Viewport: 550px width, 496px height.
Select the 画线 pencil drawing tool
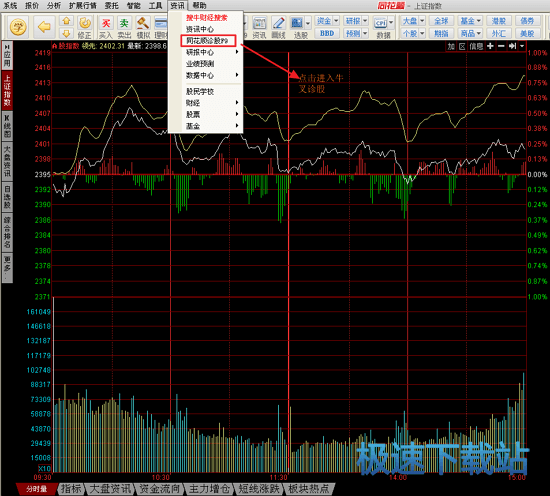[279, 27]
